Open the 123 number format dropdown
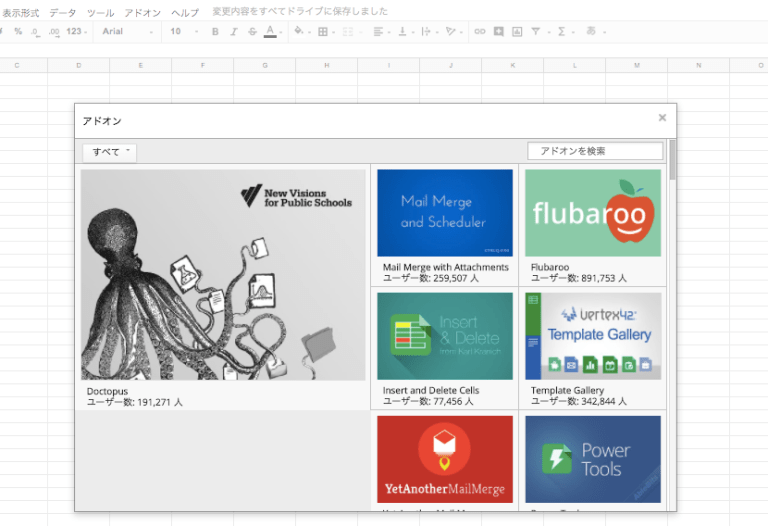The height and width of the screenshot is (526, 768). click(x=76, y=31)
